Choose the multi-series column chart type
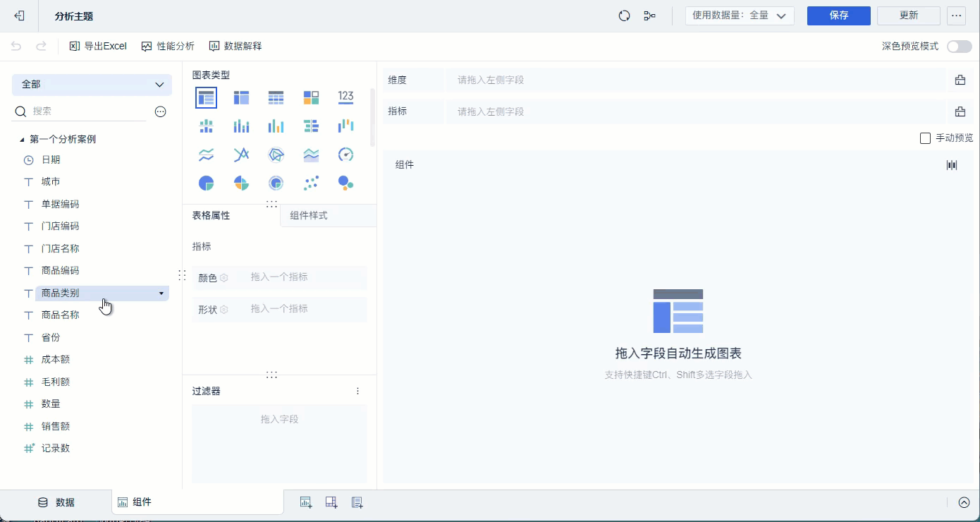The width and height of the screenshot is (980, 522). point(276,126)
